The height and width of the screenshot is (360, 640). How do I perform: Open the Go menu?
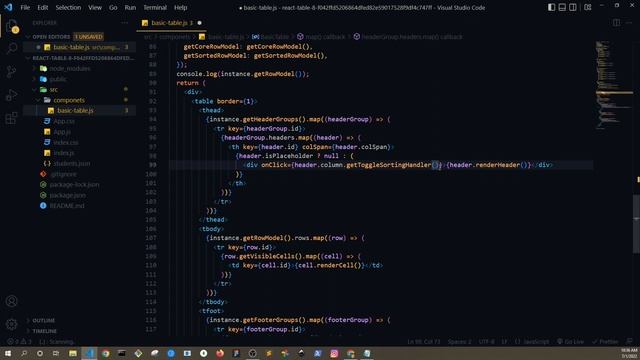pos(113,7)
